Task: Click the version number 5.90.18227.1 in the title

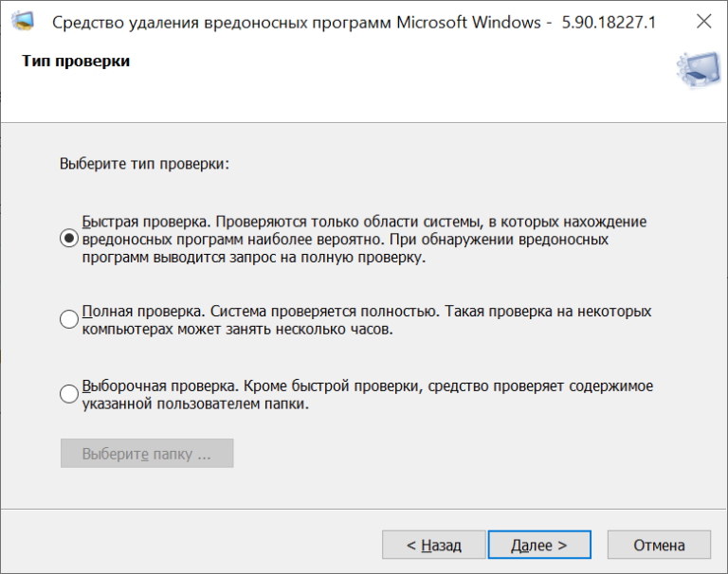Action: tap(609, 23)
